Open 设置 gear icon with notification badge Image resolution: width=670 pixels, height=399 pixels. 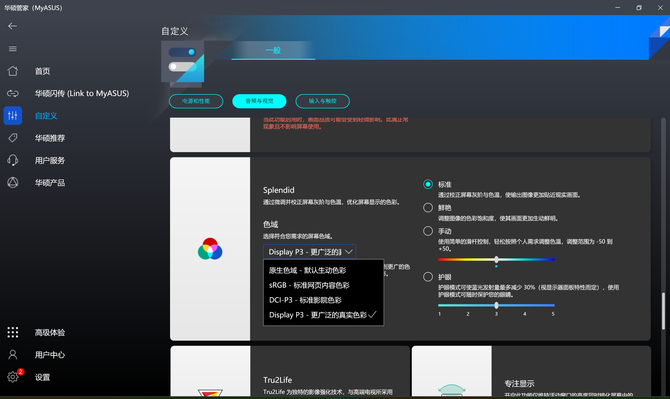tap(13, 377)
